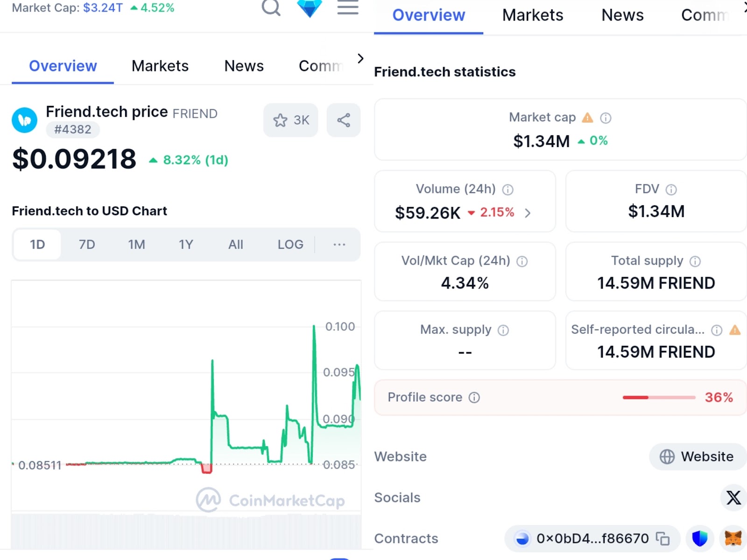This screenshot has width=747, height=560.
Task: Open the blue shield security icon
Action: click(x=699, y=539)
